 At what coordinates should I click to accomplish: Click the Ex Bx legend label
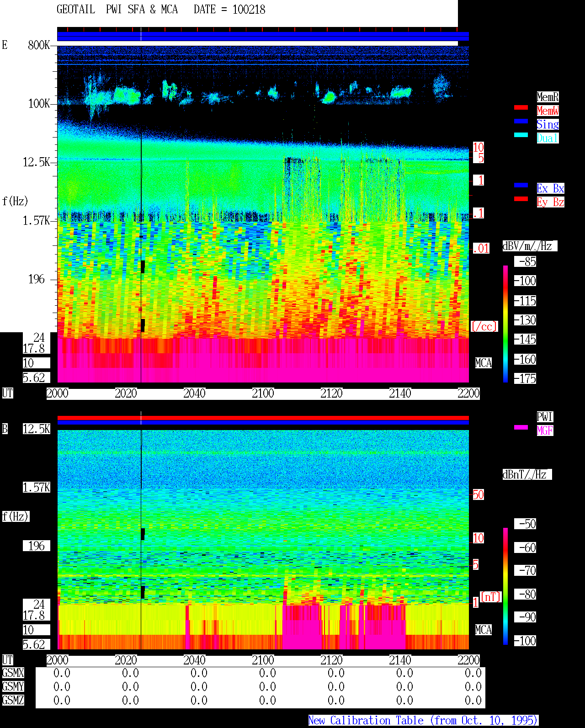pyautogui.click(x=550, y=188)
